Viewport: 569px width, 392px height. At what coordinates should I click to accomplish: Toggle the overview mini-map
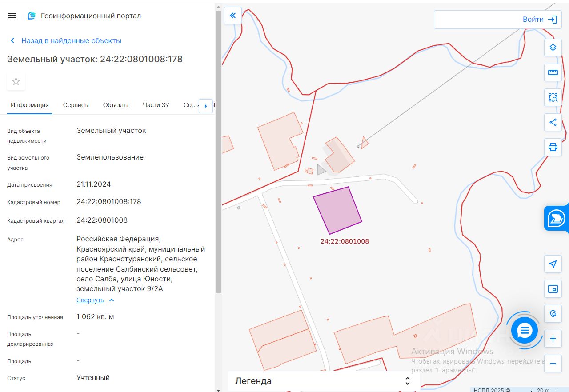pos(553,289)
